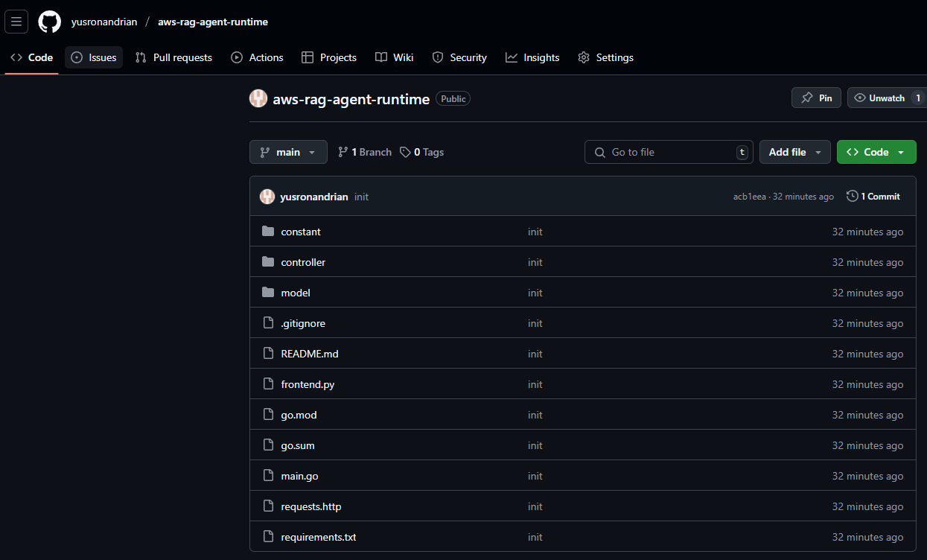Image resolution: width=927 pixels, height=560 pixels.
Task: Open the controller folder
Action: point(303,262)
